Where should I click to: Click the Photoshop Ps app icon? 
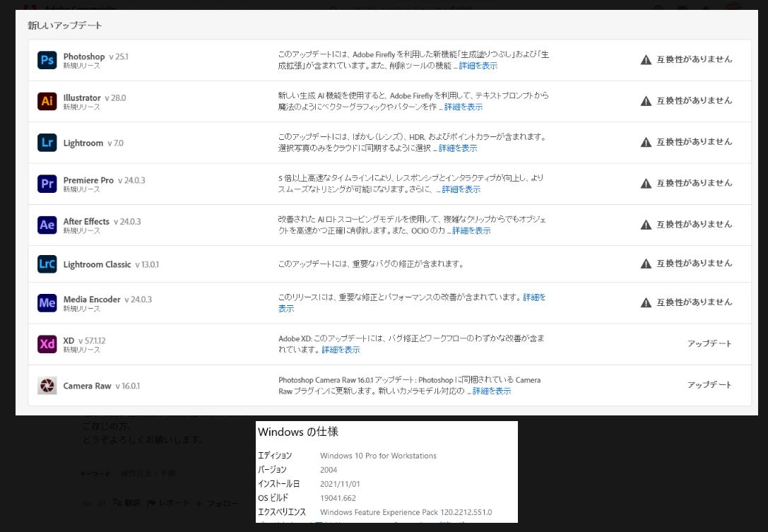tap(47, 60)
